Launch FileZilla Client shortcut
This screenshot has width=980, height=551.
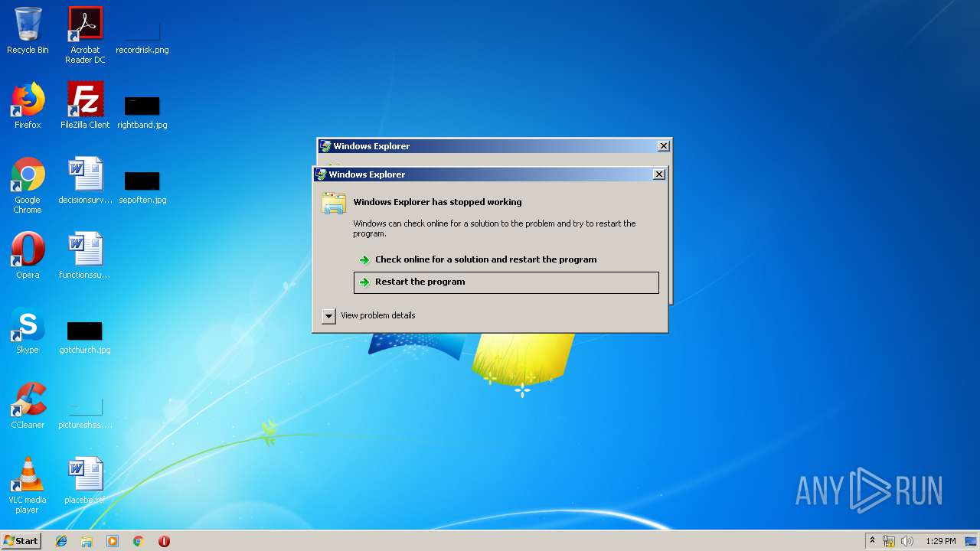pos(85,106)
